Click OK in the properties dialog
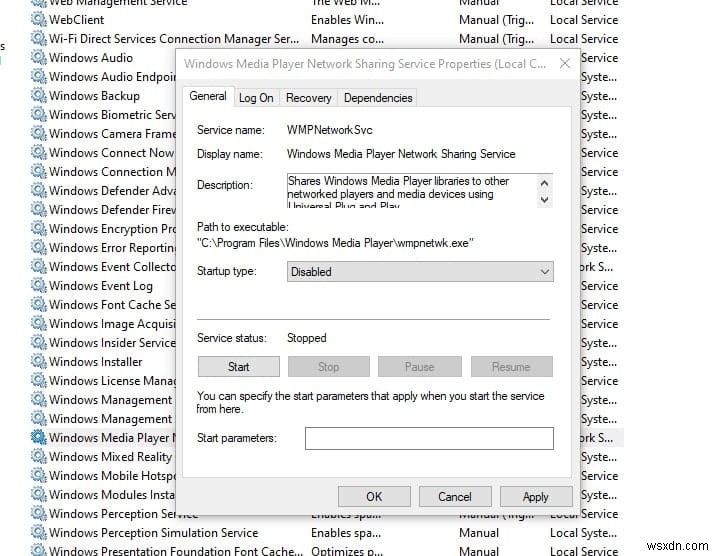720x556 pixels. 374,497
